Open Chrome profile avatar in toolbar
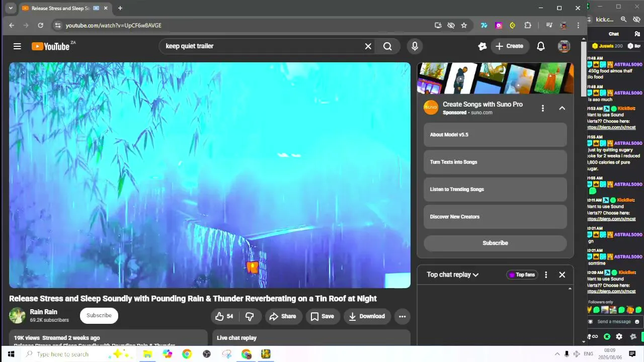 coord(563,25)
